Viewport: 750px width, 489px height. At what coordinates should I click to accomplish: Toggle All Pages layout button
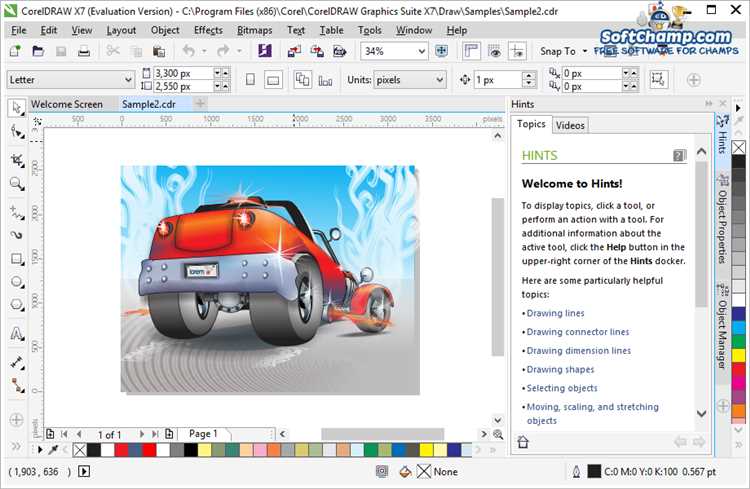[x=302, y=80]
